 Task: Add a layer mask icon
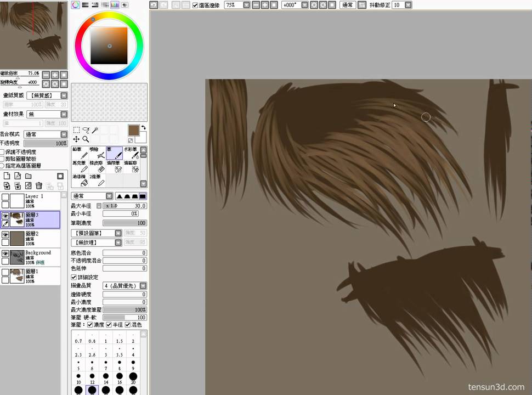coord(60,176)
